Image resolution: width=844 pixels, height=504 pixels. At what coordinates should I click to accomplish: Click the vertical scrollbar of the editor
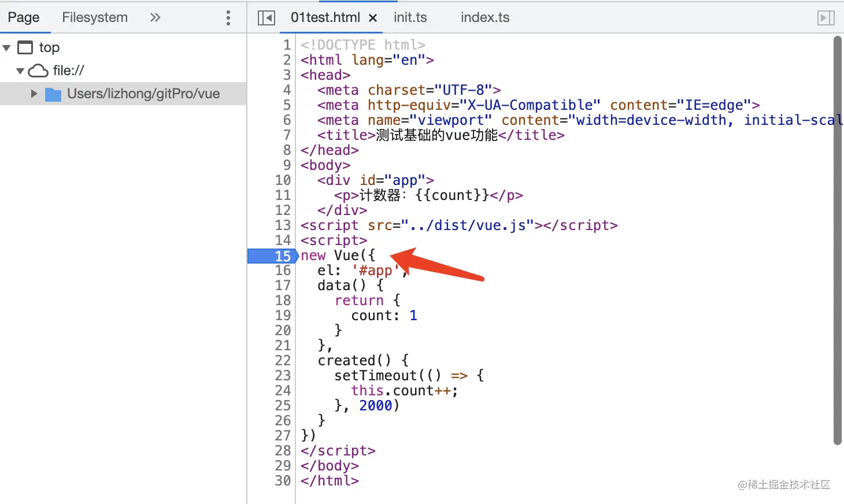click(x=838, y=240)
